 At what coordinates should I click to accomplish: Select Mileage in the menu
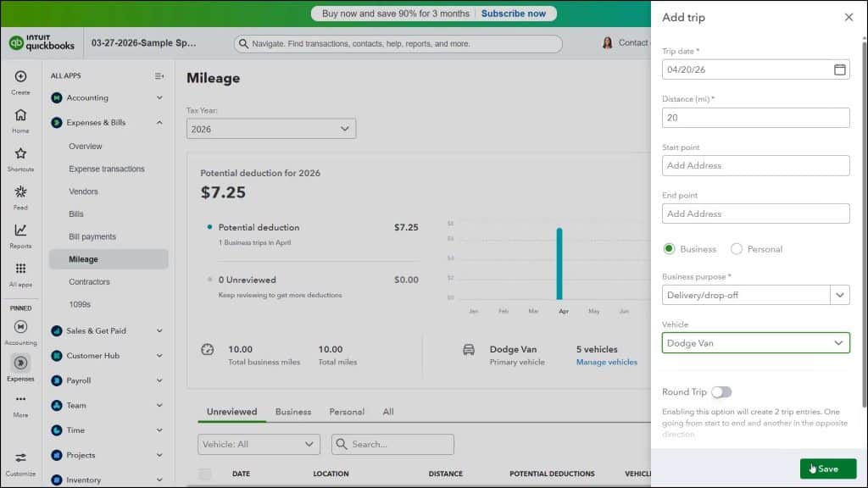(108, 259)
